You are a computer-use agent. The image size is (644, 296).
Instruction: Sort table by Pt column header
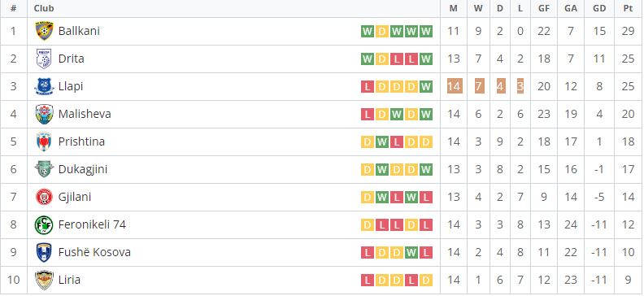coord(628,8)
